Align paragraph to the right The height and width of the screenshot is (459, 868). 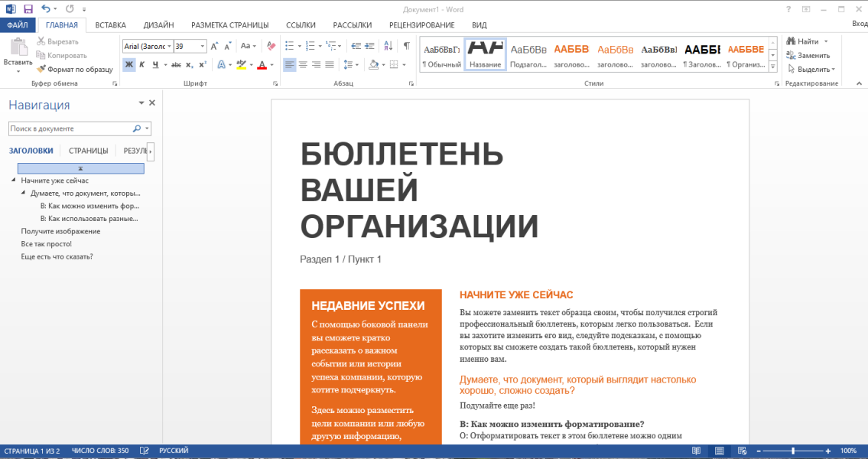pos(316,65)
